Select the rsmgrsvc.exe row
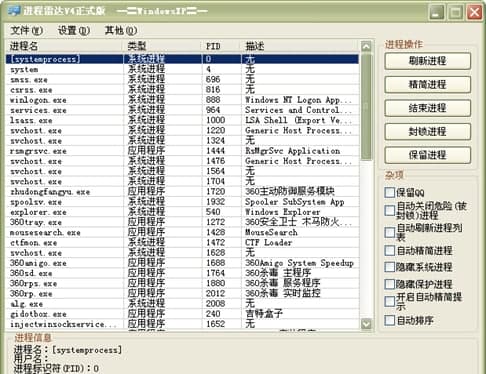 183,151
